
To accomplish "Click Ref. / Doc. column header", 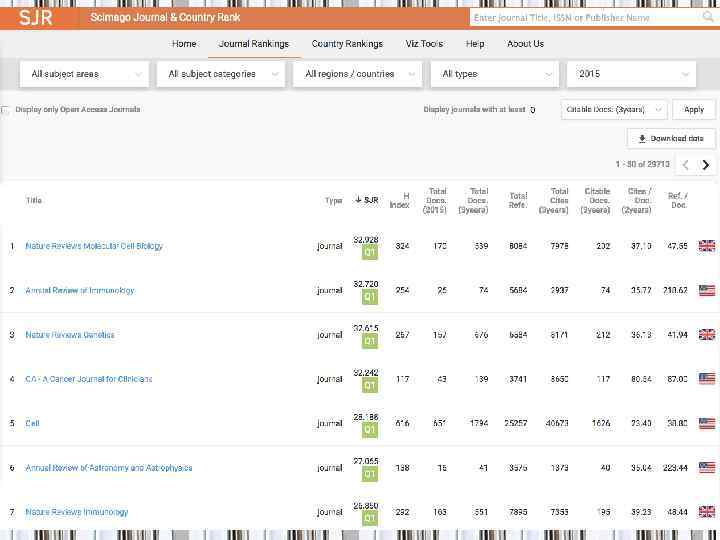I will click(678, 200).
